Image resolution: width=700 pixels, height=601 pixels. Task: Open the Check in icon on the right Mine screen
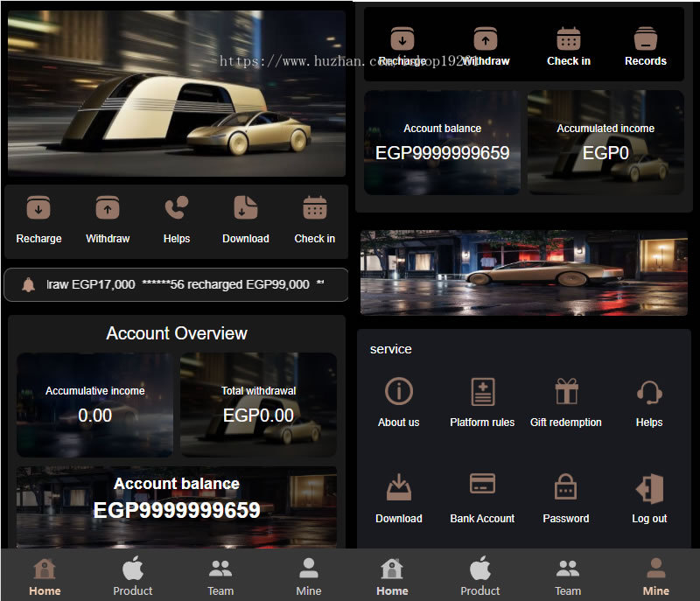pyautogui.click(x=568, y=38)
